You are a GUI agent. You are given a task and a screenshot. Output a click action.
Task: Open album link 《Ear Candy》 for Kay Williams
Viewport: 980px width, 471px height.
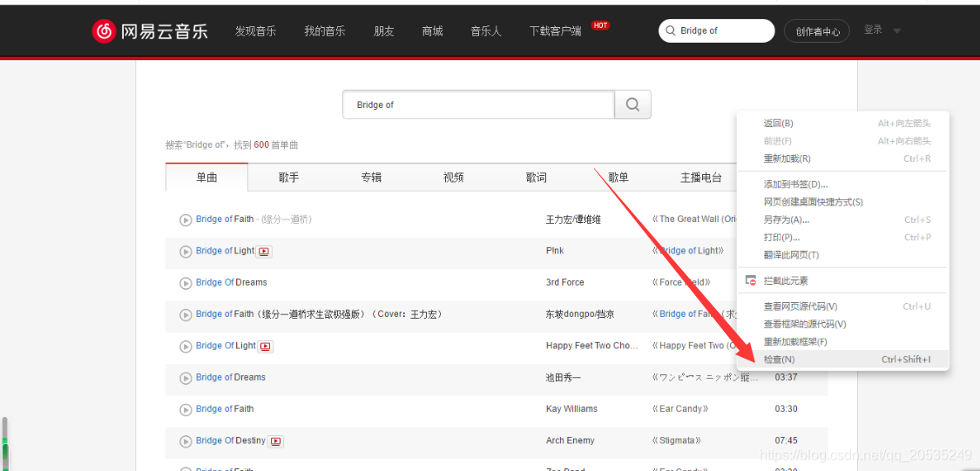click(x=680, y=408)
